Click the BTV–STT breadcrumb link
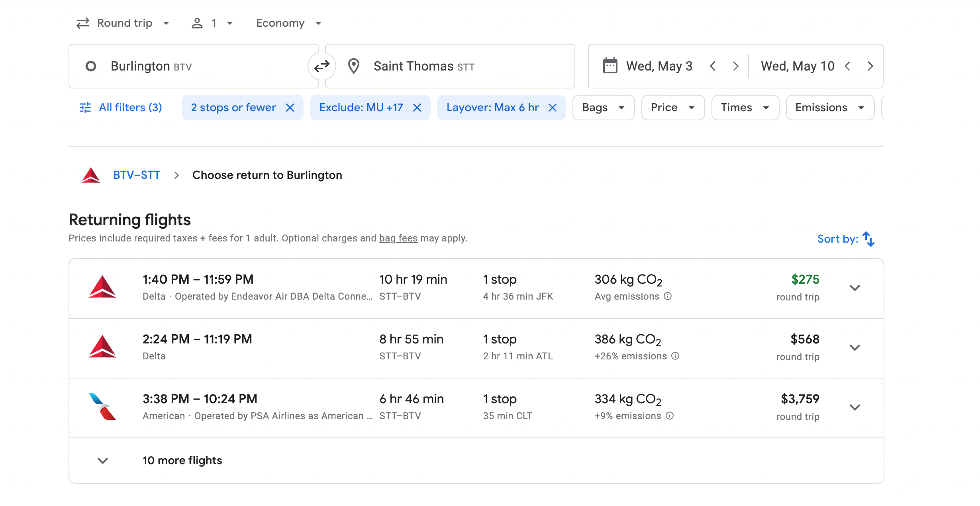The image size is (980, 506). [136, 175]
